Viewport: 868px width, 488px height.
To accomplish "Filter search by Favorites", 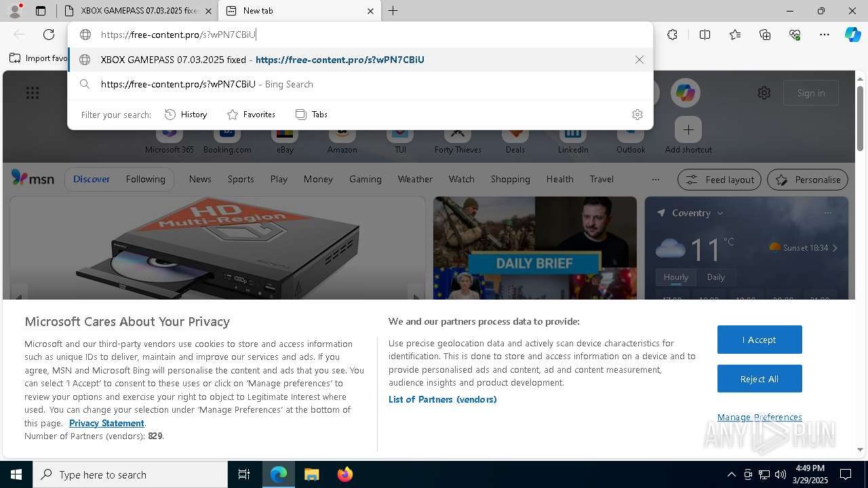I will click(251, 115).
